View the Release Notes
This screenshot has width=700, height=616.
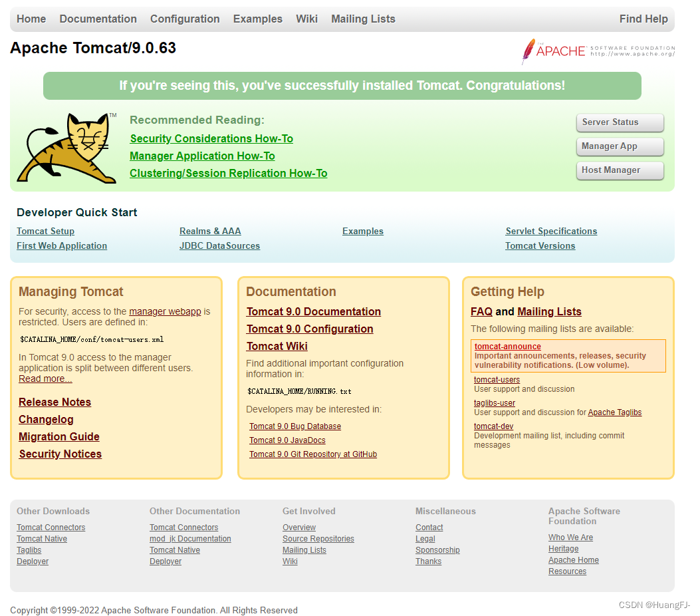point(55,402)
